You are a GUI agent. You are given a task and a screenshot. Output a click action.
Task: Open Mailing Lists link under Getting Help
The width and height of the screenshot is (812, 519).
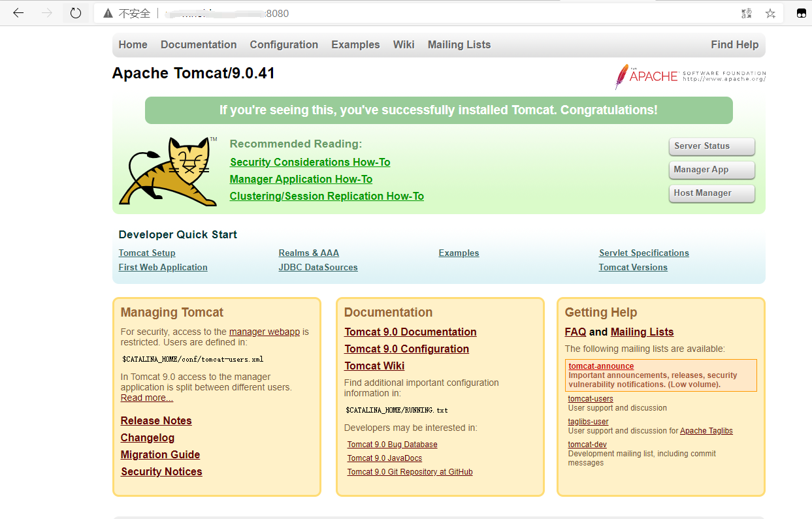pyautogui.click(x=642, y=332)
